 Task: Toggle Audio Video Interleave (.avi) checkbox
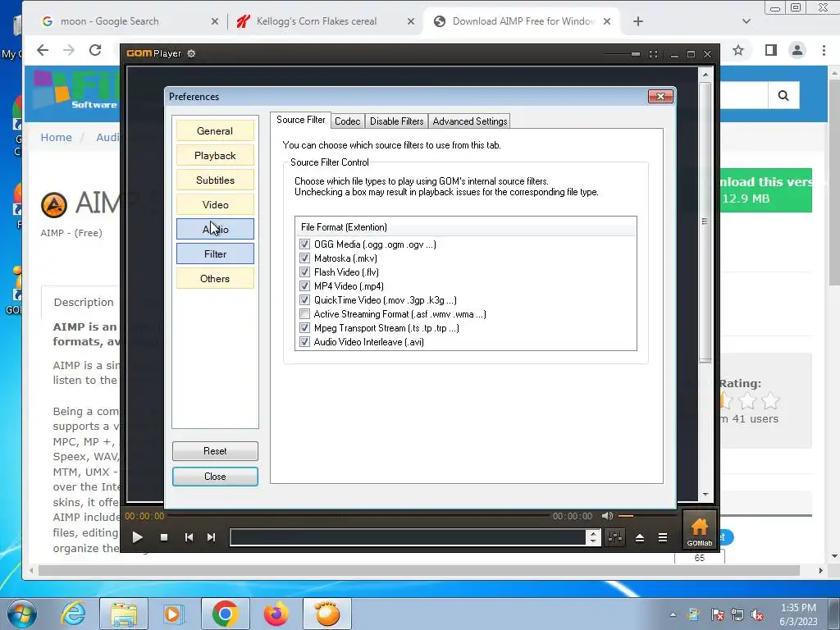[304, 342]
